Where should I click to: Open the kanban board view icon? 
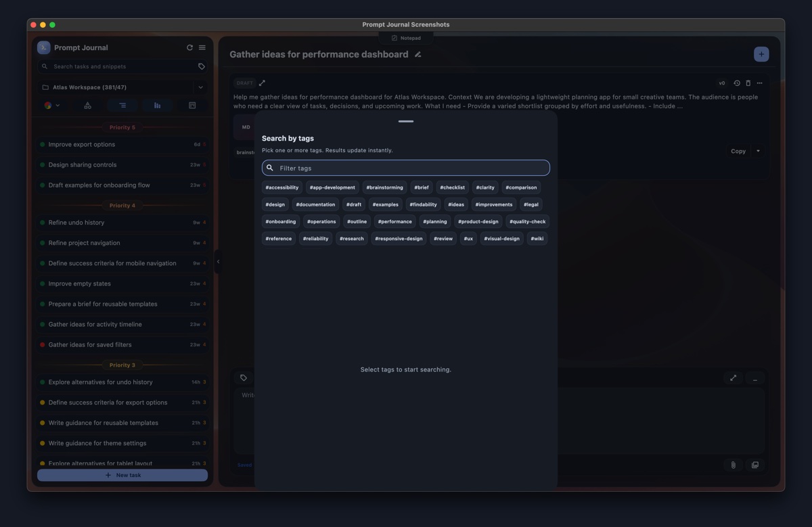point(192,106)
